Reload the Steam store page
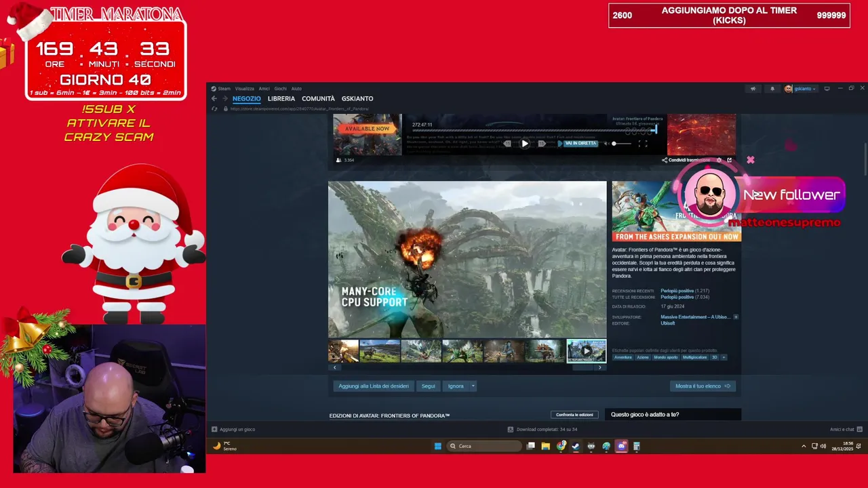The width and height of the screenshot is (868, 488). pyautogui.click(x=215, y=108)
